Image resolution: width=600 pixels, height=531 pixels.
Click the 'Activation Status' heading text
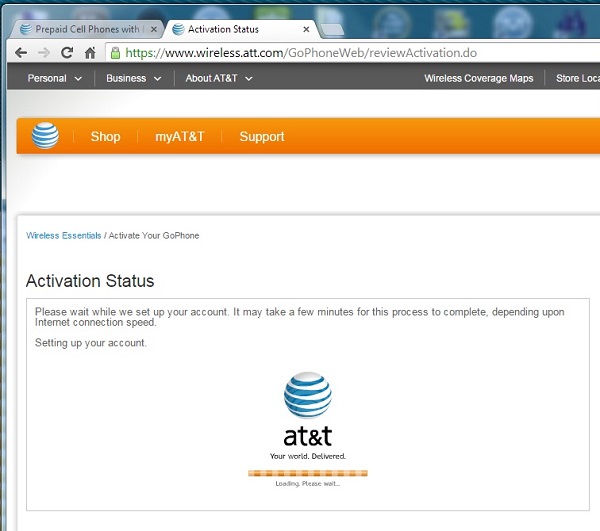click(x=90, y=281)
